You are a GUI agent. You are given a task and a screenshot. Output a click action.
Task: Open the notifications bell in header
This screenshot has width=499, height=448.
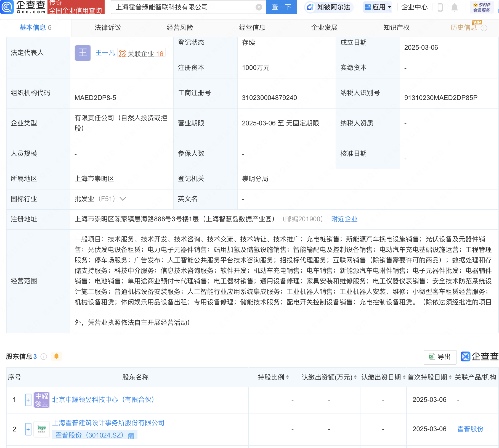coord(454,7)
